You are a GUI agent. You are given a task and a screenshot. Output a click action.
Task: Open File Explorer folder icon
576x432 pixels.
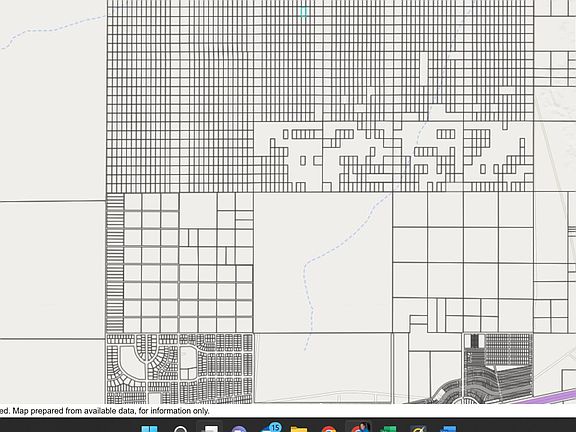click(299, 429)
